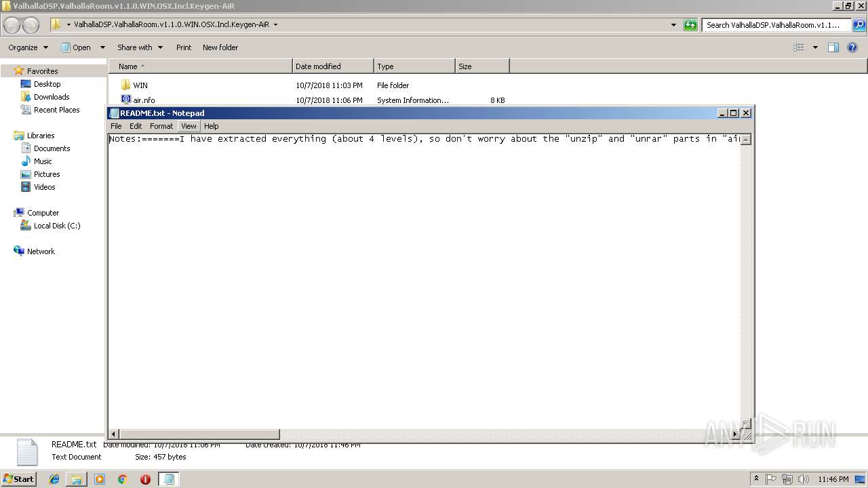Image resolution: width=868 pixels, height=488 pixels.
Task: Open the Videos library
Action: click(44, 187)
